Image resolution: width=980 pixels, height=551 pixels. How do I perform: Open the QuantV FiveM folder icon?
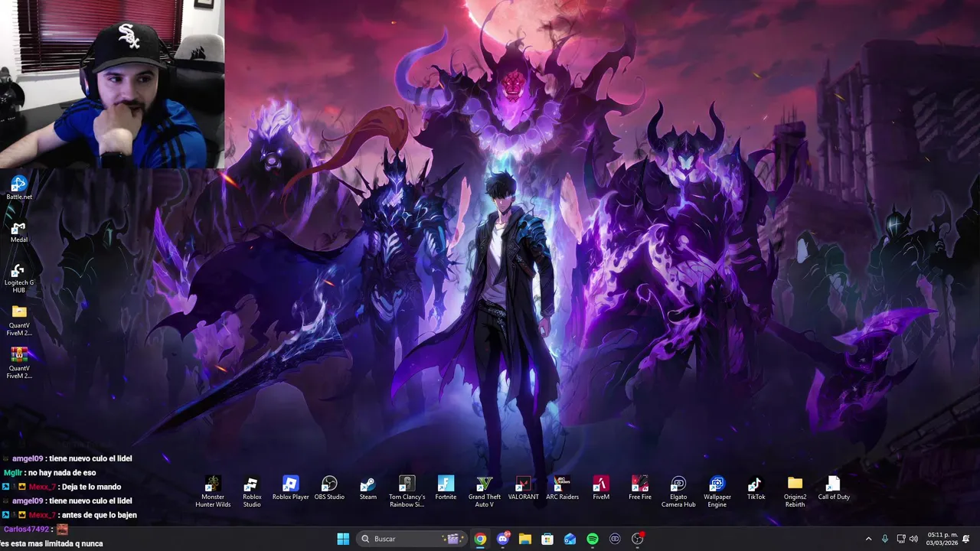[x=19, y=321]
